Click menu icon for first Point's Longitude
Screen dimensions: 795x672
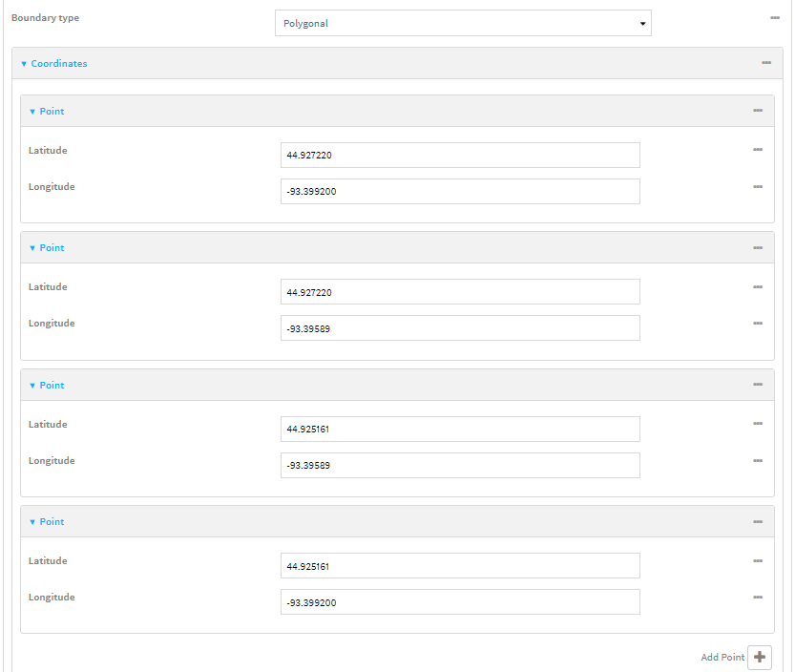[x=757, y=187]
